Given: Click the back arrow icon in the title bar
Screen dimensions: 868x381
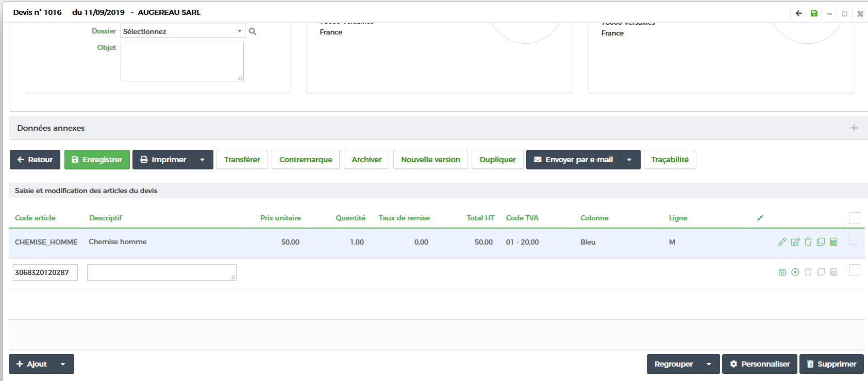Looking at the screenshot, I should 798,13.
